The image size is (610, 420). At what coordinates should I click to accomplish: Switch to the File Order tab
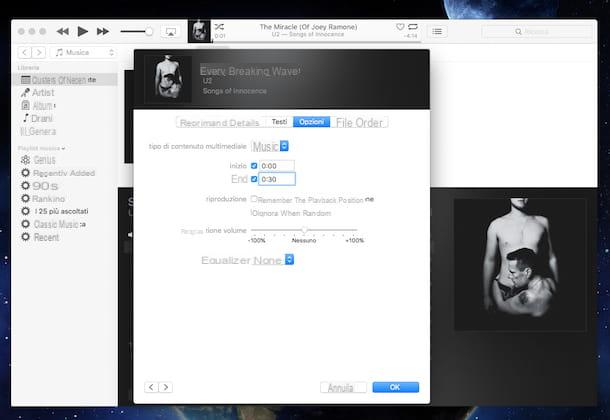(359, 122)
